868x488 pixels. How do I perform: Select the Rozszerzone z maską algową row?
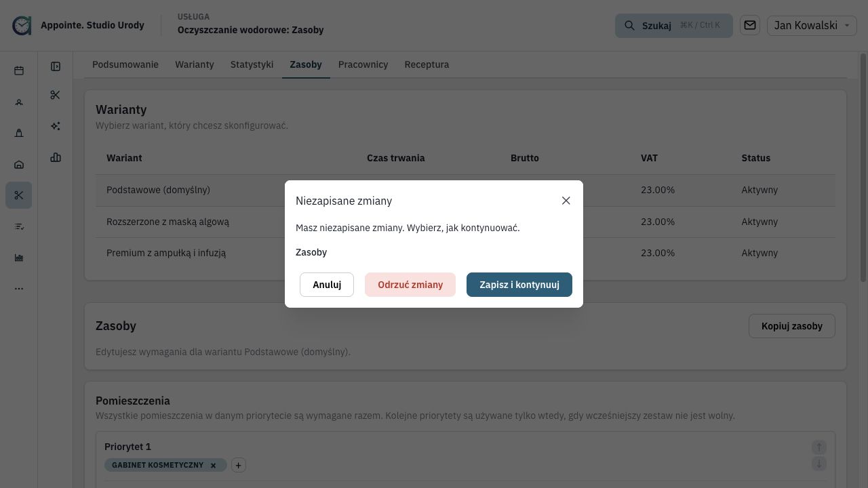[465, 222]
